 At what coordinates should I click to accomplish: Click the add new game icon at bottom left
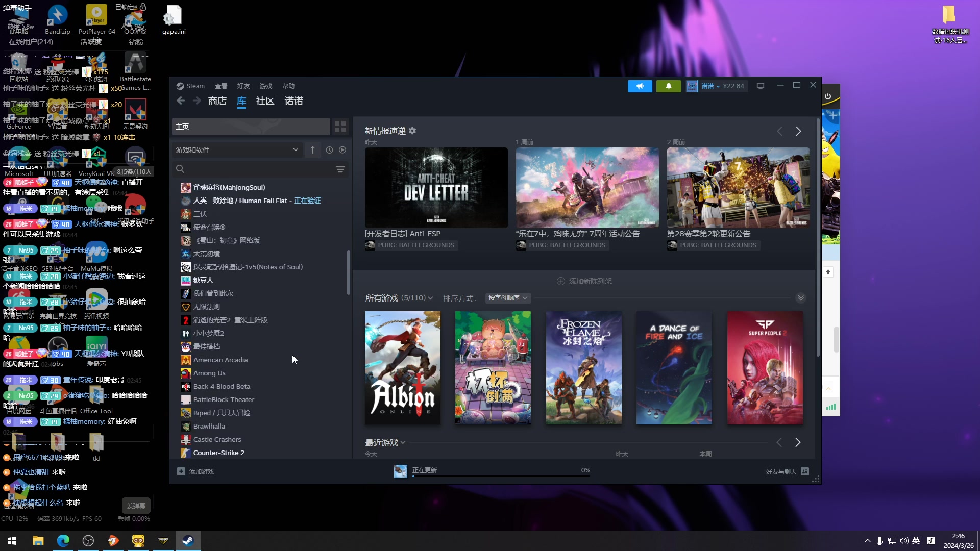click(x=180, y=471)
